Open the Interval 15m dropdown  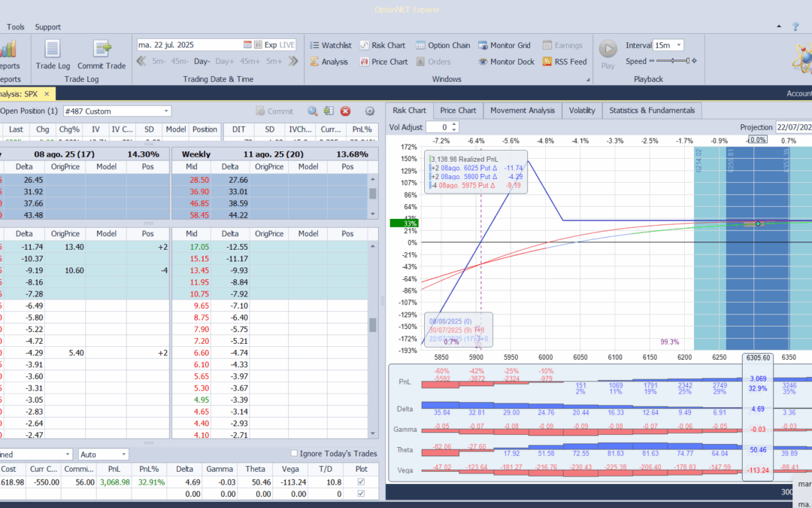[x=680, y=45]
